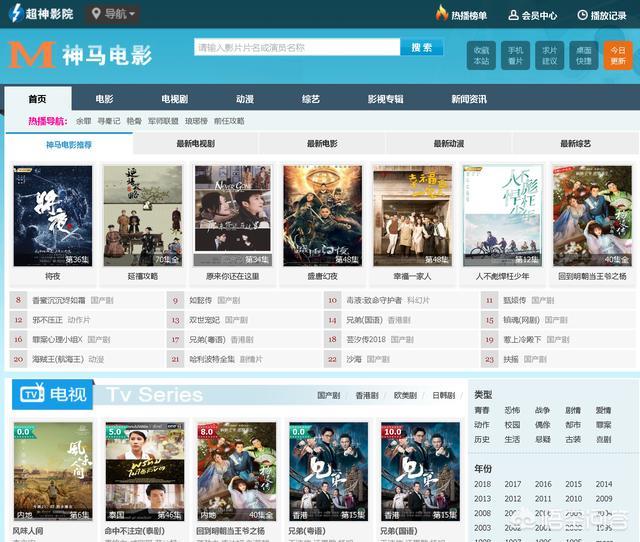Image resolution: width=640 pixels, height=542 pixels.
Task: Select the 综艺 navigation tab
Action: (311, 99)
